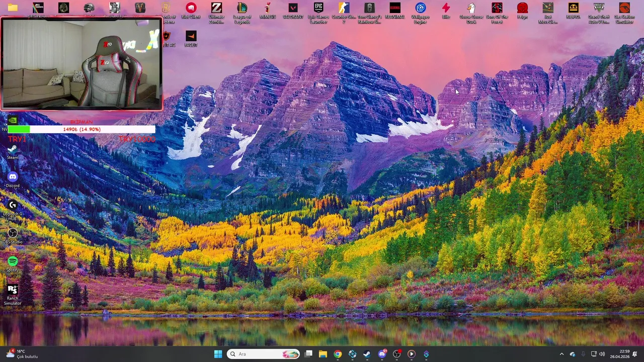
Task: Switch to OBS Studio on the taskbar
Action: [x=396, y=354]
